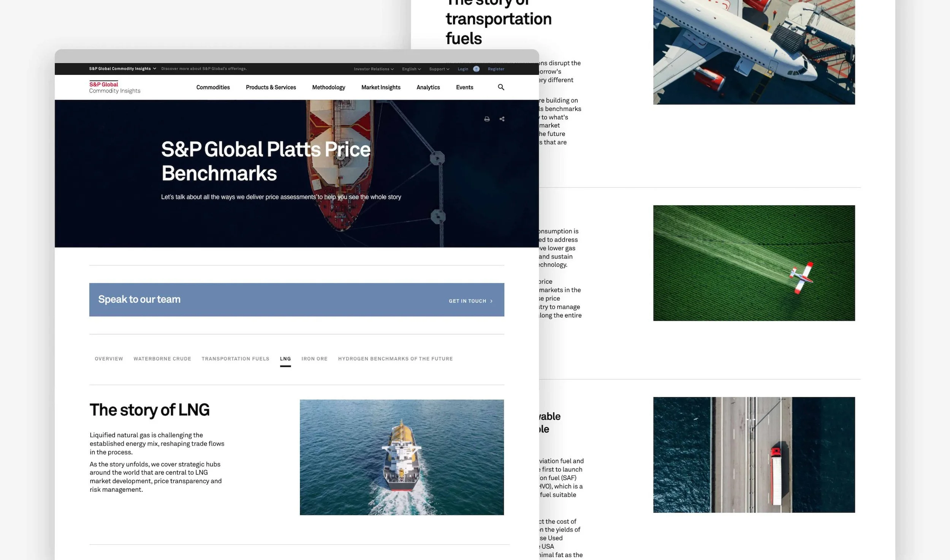Click the Login link
This screenshot has height=560, width=950.
point(462,69)
